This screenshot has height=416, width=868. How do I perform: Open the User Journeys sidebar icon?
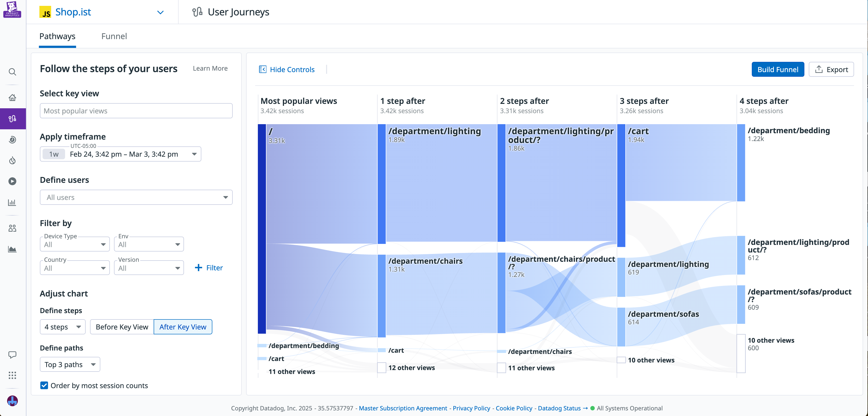[12, 119]
